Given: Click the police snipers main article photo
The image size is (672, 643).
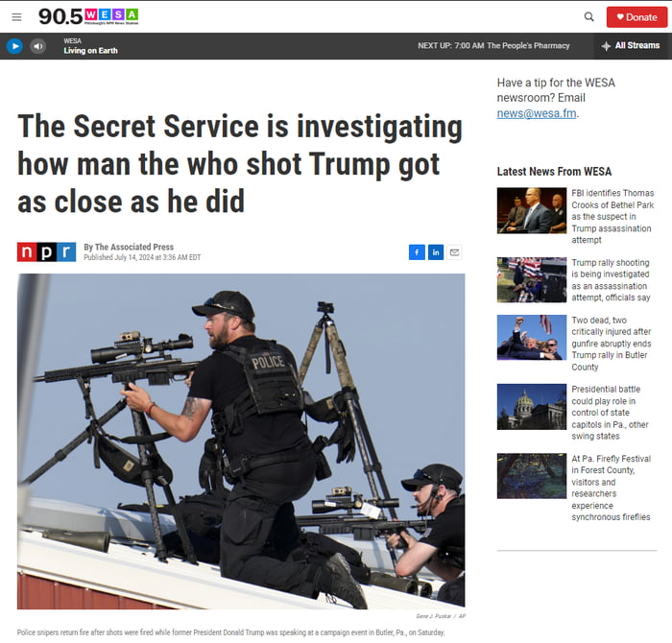Looking at the screenshot, I should (x=241, y=441).
